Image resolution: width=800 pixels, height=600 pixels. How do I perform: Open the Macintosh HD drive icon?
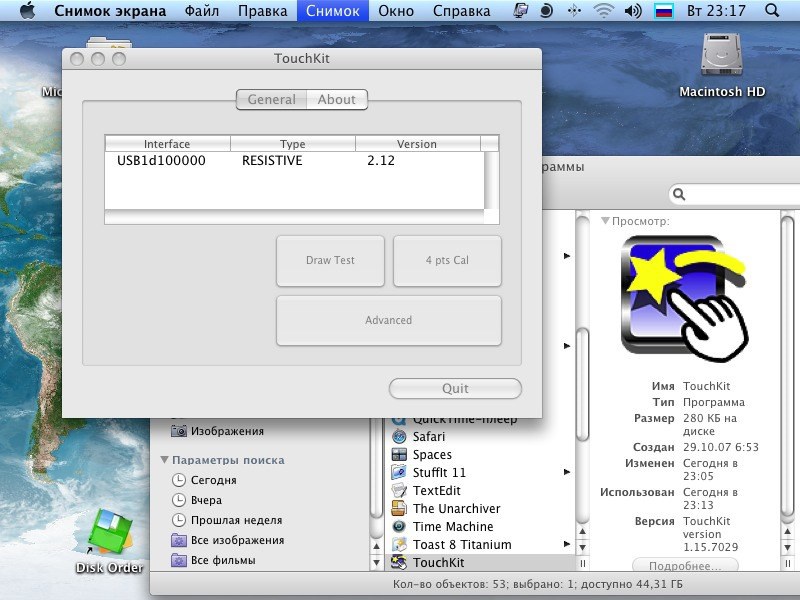(721, 58)
